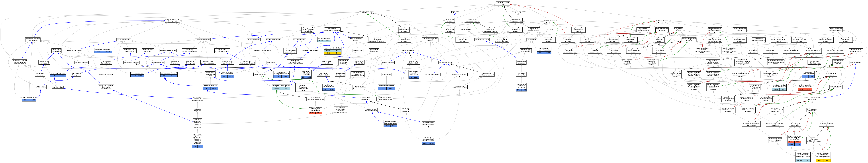Select the 'cell motility' node
Screen dimensions: 868x163
pos(550,30)
